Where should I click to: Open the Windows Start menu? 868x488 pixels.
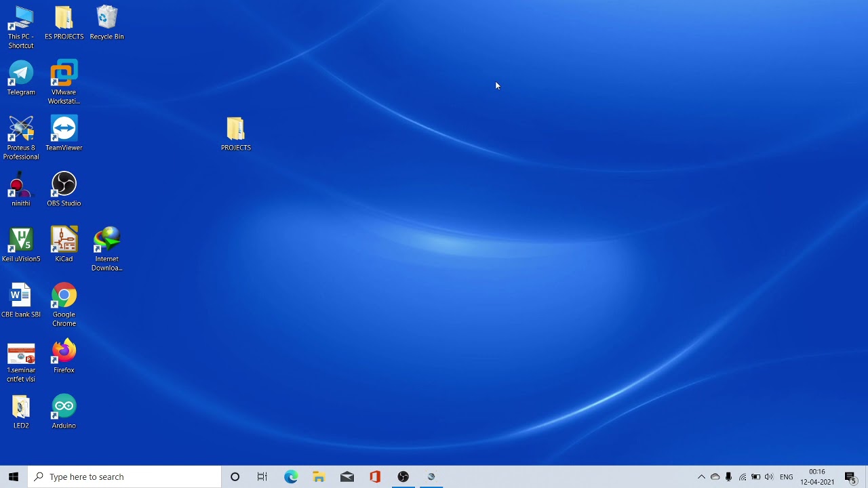pyautogui.click(x=14, y=476)
